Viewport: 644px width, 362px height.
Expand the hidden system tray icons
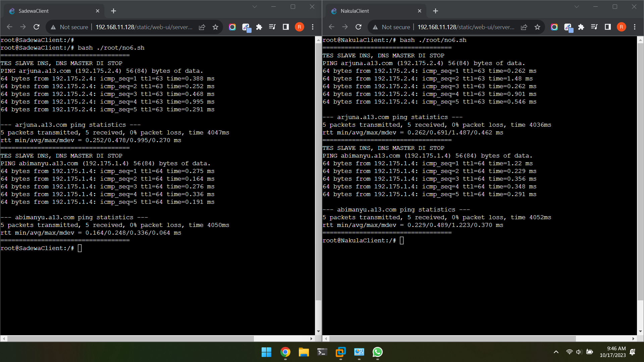(x=556, y=352)
